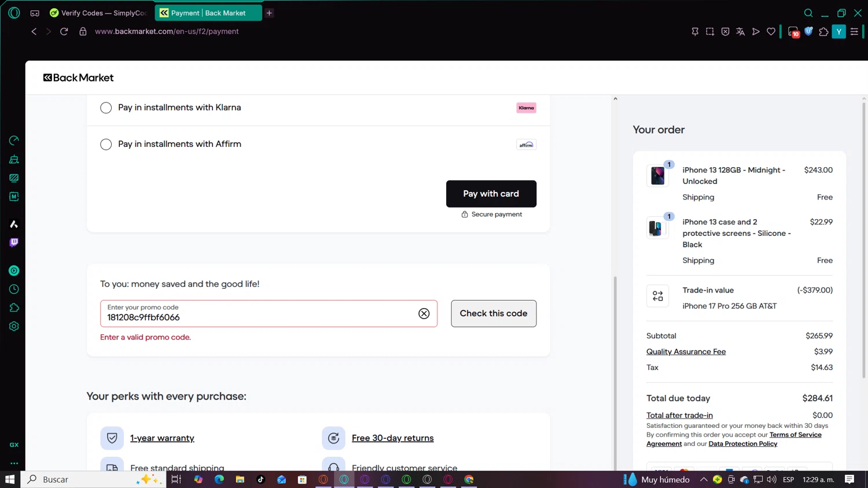Open TikTok from the taskbar
Screen dimensions: 868x488
[261, 479]
